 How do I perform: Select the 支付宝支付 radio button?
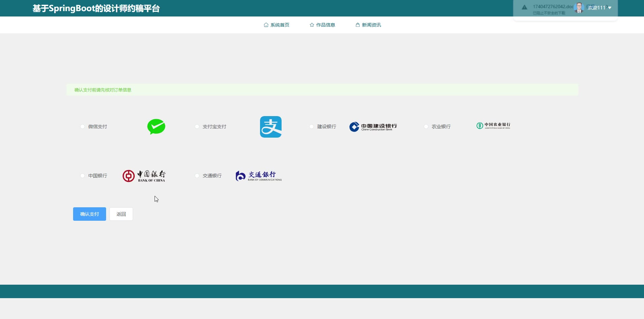(x=197, y=127)
